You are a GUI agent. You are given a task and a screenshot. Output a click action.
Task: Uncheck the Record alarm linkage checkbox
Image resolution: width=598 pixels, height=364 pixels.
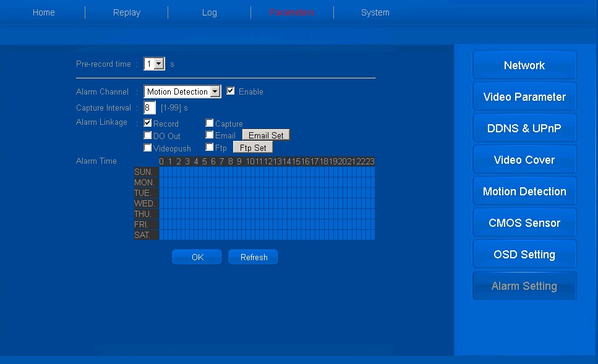click(148, 124)
